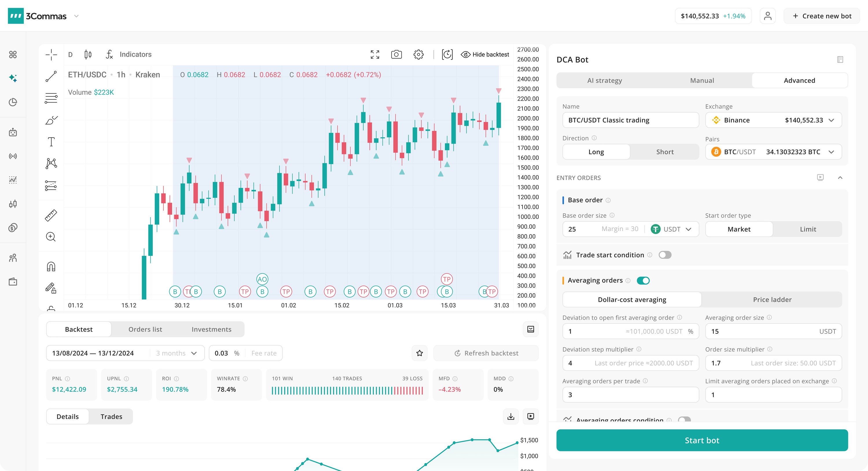The height and width of the screenshot is (471, 868).
Task: Open the user account profile icon
Action: tap(768, 16)
